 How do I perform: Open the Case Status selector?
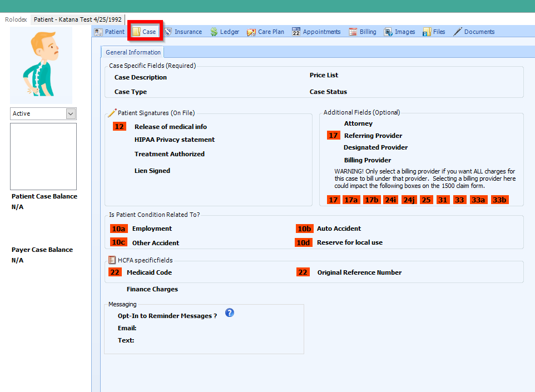point(328,91)
